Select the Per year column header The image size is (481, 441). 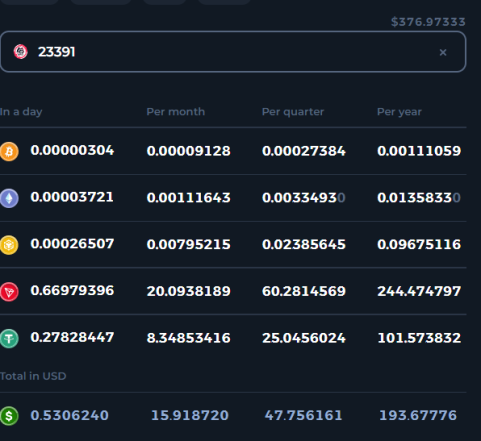[399, 112]
